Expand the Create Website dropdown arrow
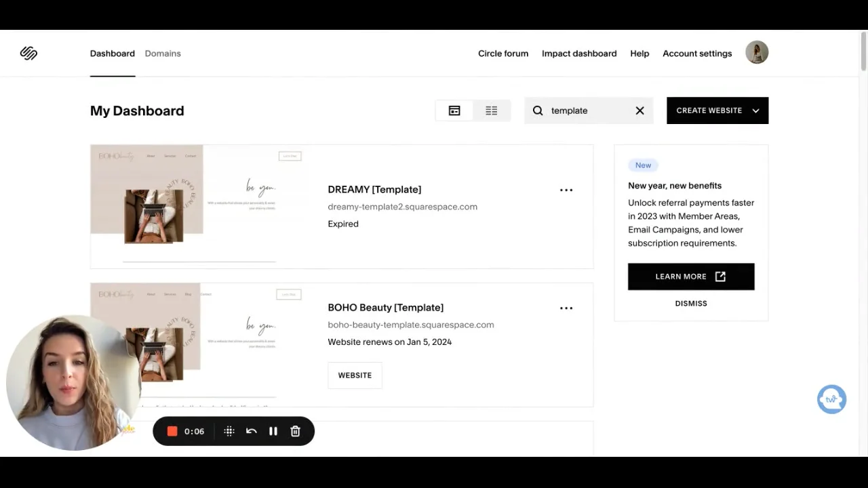Image resolution: width=868 pixels, height=488 pixels. [x=755, y=110]
